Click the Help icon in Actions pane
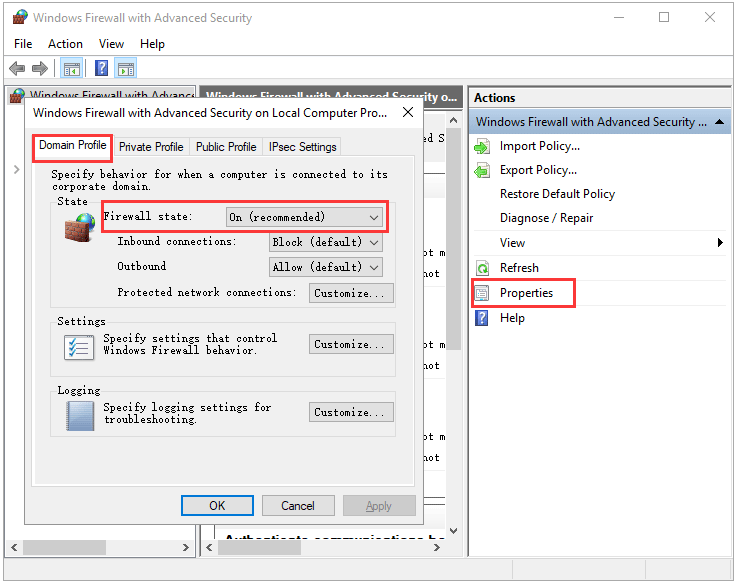The width and height of the screenshot is (740, 585). click(x=482, y=318)
